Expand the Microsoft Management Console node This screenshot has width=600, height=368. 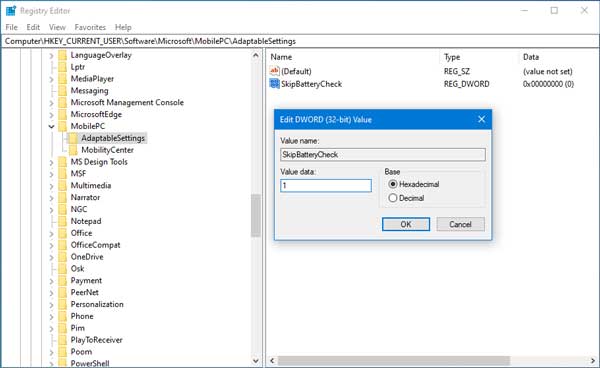pyautogui.click(x=51, y=103)
